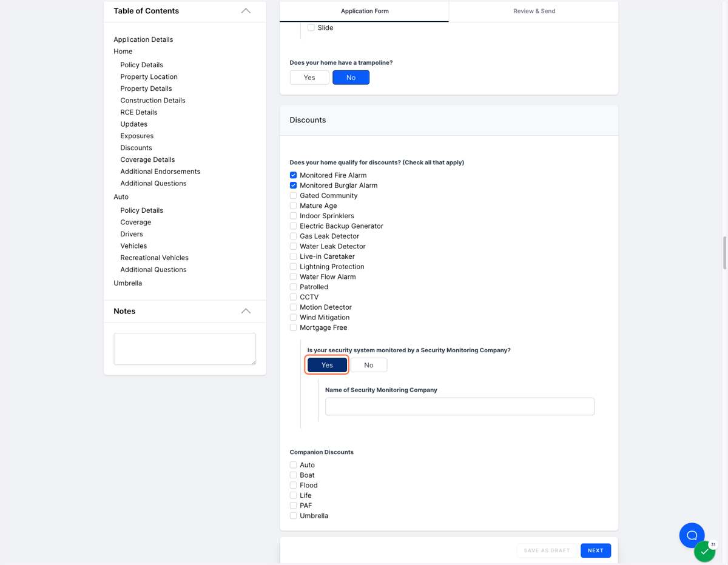The height and width of the screenshot is (565, 728).
Task: Go to Vehicles section
Action: (x=133, y=246)
